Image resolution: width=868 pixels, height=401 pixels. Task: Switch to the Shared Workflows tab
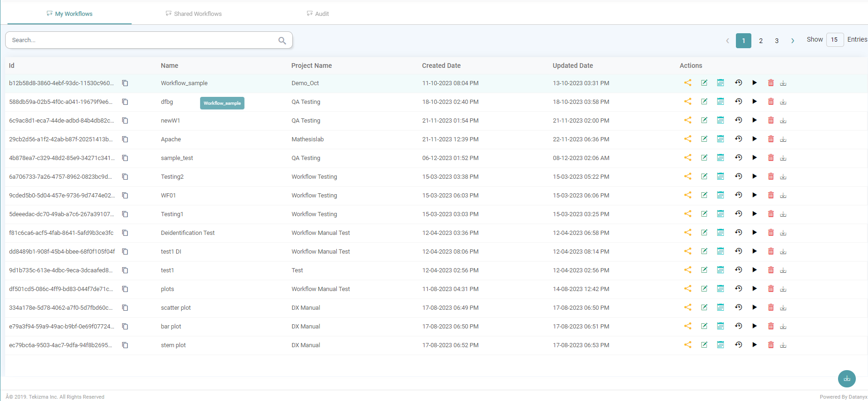(x=194, y=14)
